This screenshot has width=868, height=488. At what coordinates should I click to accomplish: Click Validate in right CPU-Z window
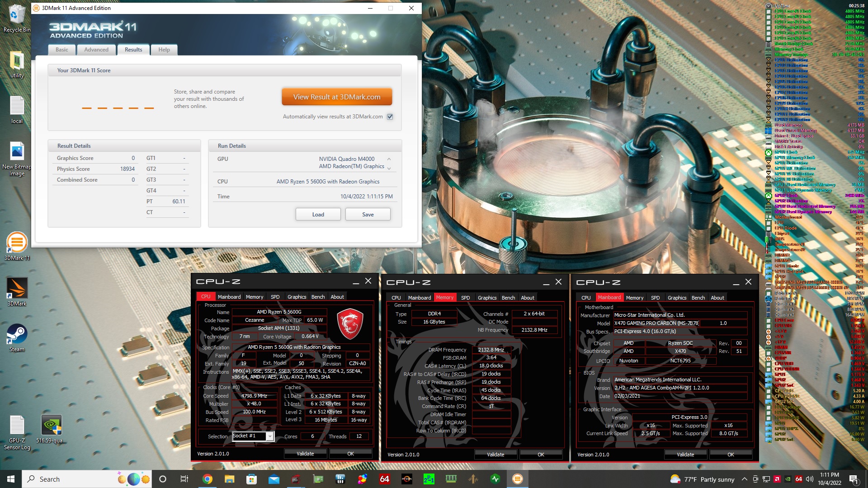(685, 455)
